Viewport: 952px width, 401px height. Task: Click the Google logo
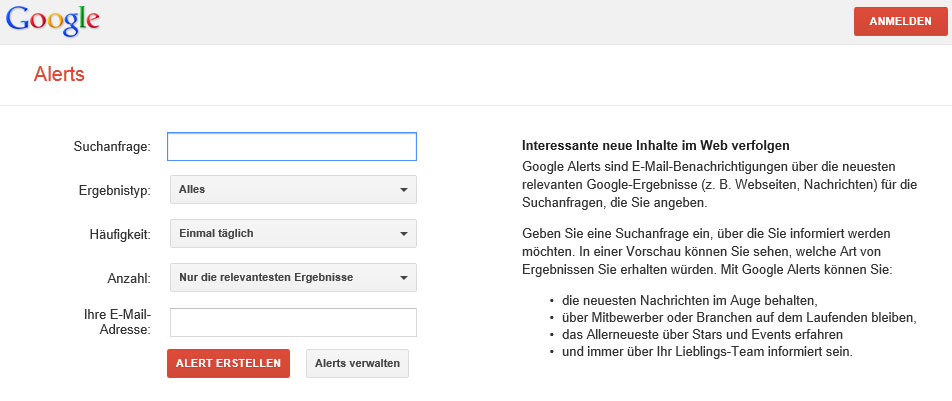point(53,21)
